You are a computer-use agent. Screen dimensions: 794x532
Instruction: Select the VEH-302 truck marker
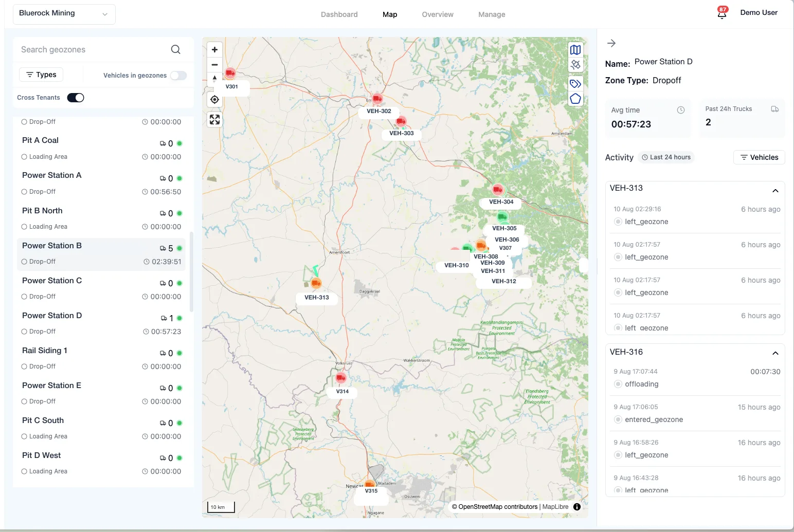click(377, 98)
